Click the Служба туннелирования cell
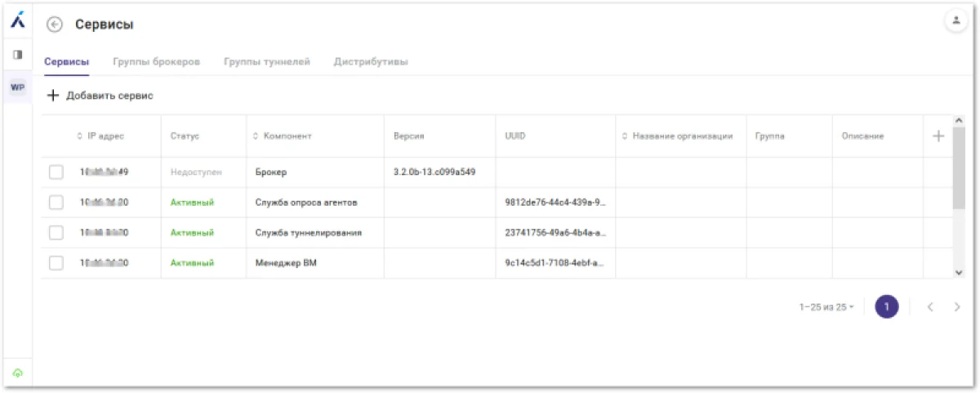This screenshot has width=980, height=393. [309, 233]
